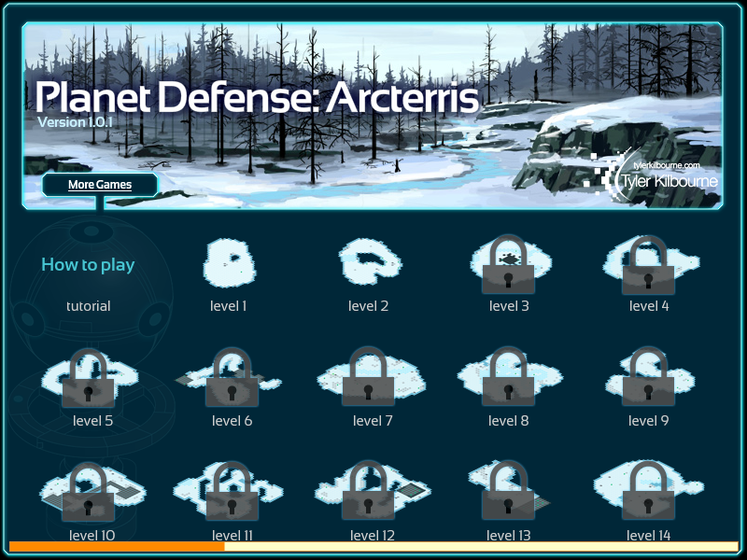747x560 pixels.
Task: Click the padlock over level 8
Action: click(508, 377)
